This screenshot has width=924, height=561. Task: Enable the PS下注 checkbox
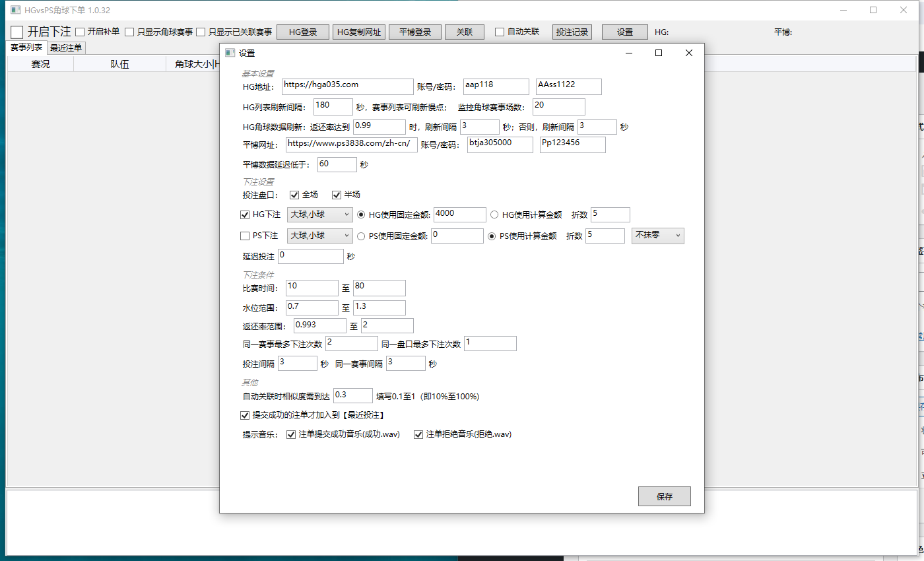coord(245,236)
